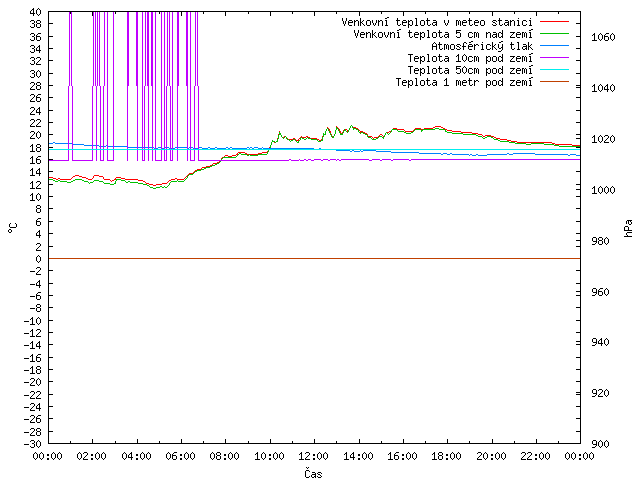Click the left axis unit label '°C'
This screenshot has height=480, width=640.
tap(13, 228)
